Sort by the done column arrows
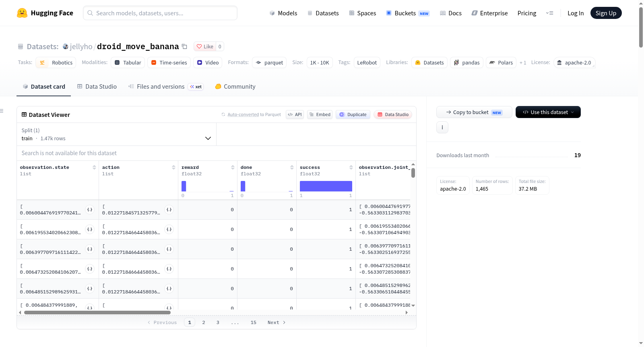644x347 pixels. [x=292, y=167]
